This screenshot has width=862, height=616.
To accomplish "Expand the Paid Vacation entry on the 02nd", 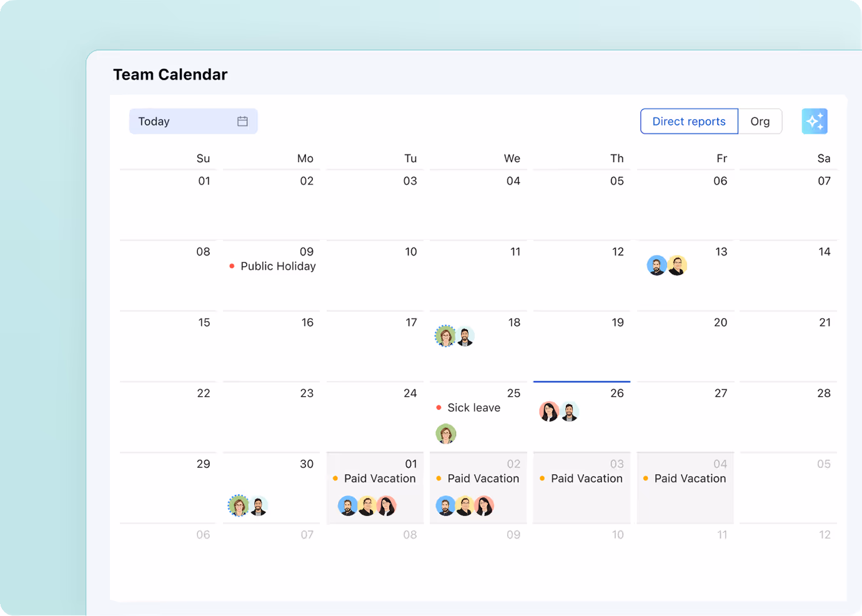I will pos(483,479).
